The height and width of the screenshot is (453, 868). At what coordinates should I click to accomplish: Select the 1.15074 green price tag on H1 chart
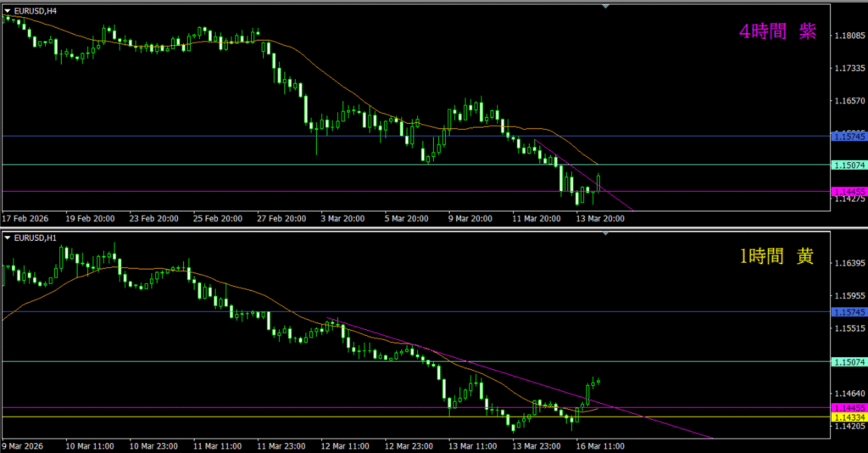849,362
